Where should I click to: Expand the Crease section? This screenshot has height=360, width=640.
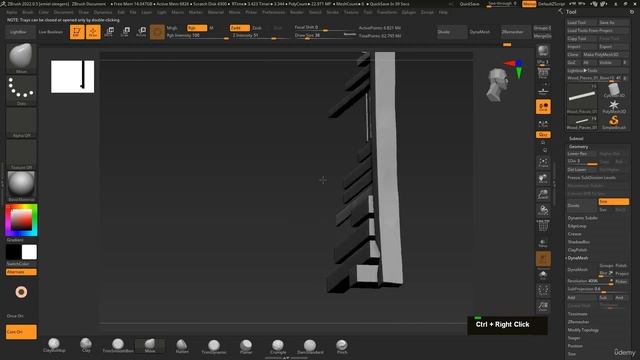click(x=574, y=234)
